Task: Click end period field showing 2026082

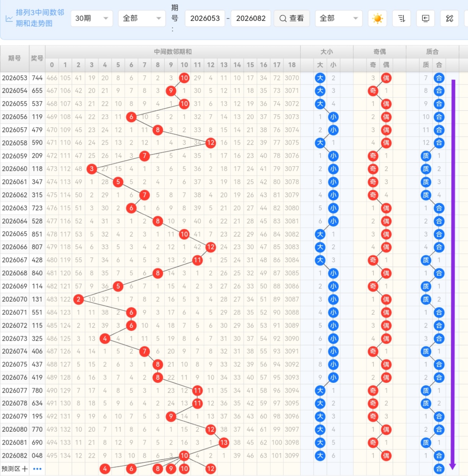Action: coord(251,18)
